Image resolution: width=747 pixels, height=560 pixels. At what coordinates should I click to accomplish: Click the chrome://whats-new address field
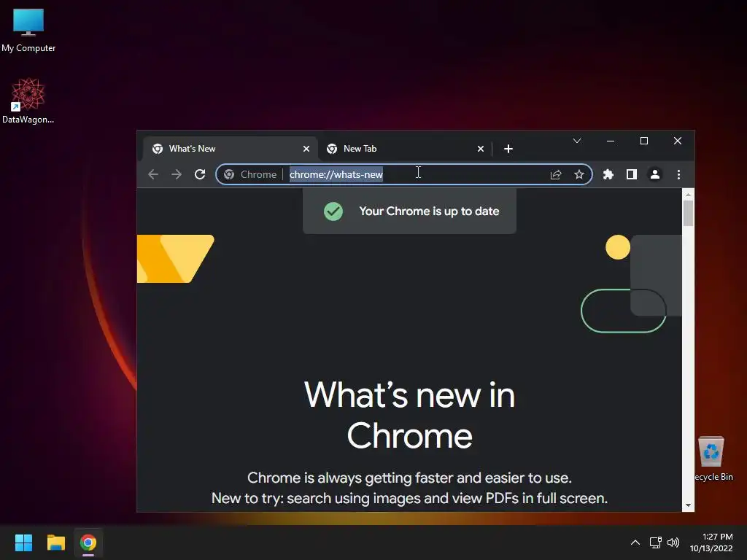pos(404,174)
